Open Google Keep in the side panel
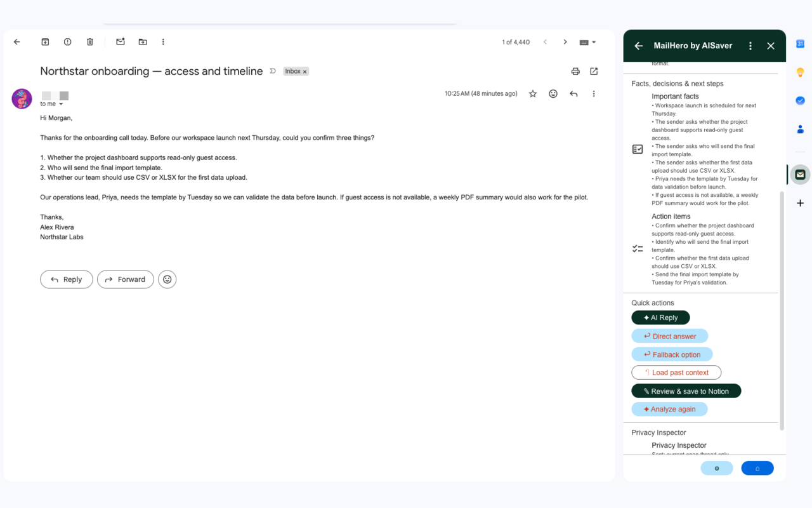 coord(800,72)
